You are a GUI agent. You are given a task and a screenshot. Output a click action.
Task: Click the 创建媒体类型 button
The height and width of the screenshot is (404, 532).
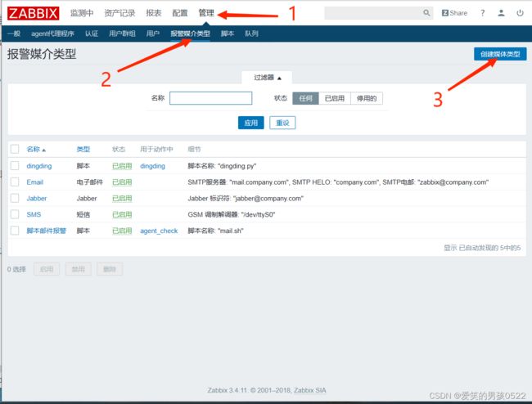500,54
